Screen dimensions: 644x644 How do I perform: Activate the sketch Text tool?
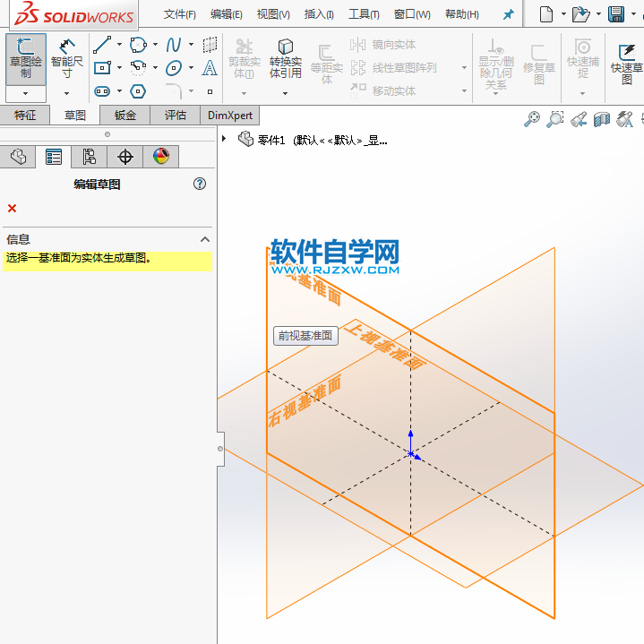tap(210, 67)
